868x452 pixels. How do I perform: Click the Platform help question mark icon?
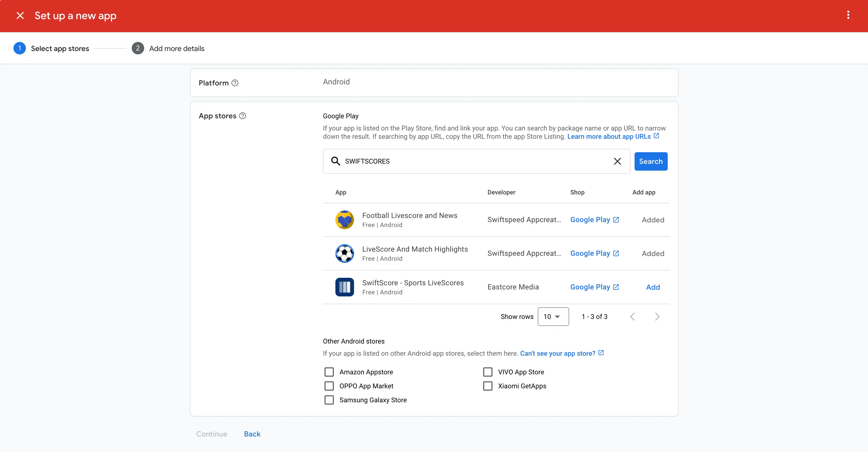tap(235, 83)
